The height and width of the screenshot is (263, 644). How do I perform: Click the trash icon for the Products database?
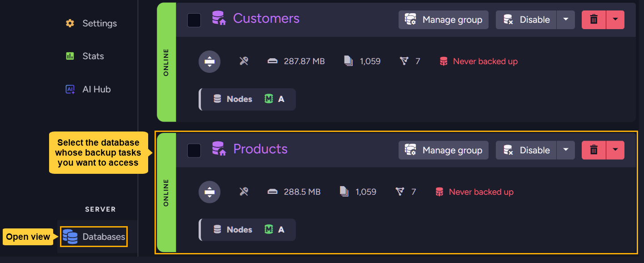pos(593,150)
